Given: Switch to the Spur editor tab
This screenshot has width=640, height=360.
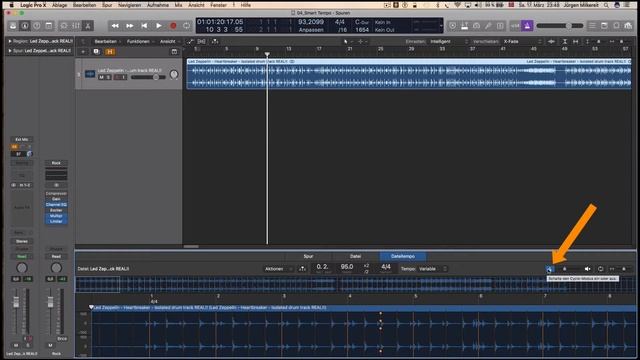Looking at the screenshot, I should [x=308, y=256].
